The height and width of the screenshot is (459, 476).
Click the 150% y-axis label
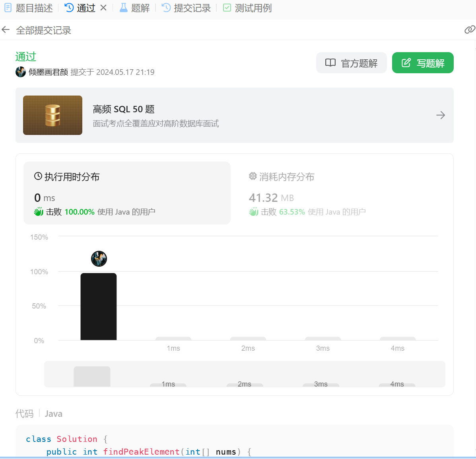pos(39,237)
